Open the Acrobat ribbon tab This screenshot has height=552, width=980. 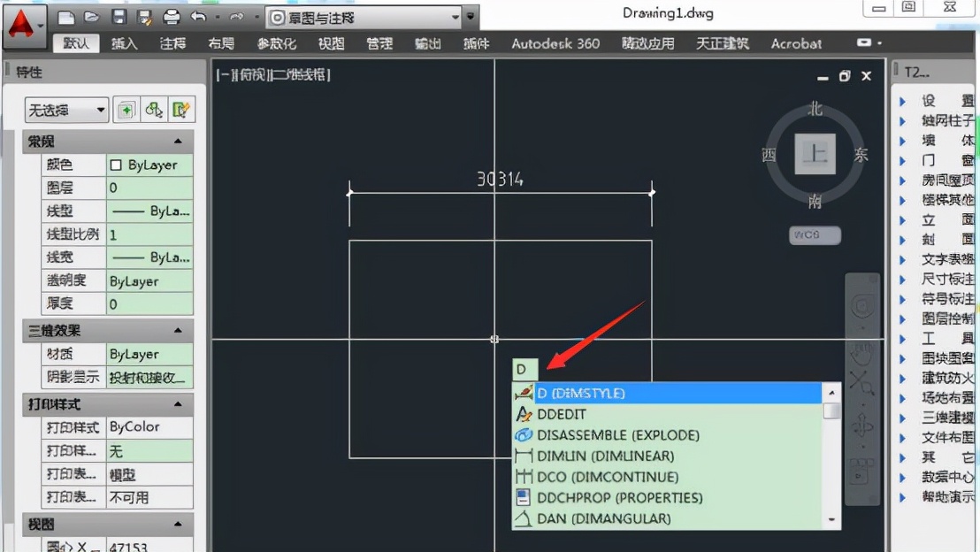pos(796,43)
